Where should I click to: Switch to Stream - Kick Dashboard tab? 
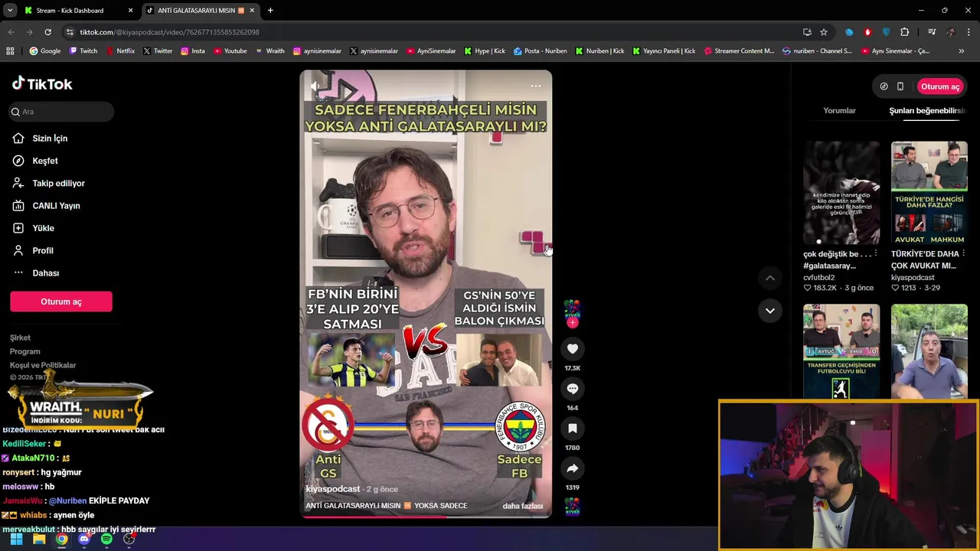[x=78, y=11]
